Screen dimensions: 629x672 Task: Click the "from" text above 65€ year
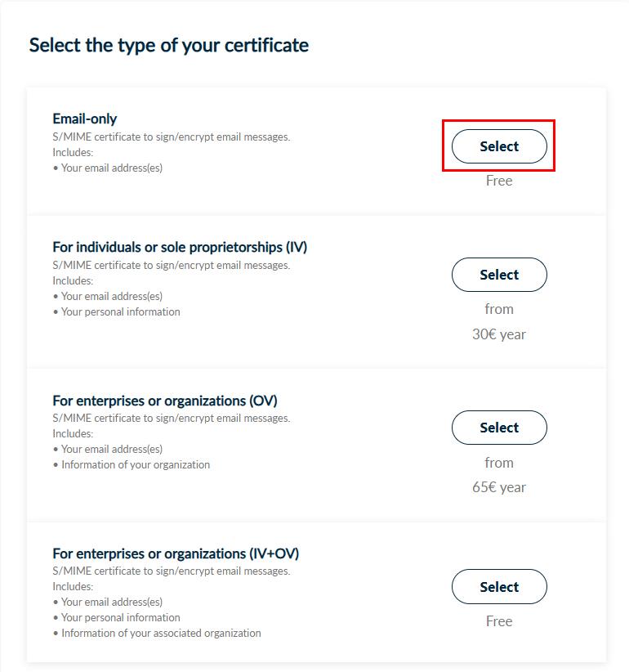(499, 463)
